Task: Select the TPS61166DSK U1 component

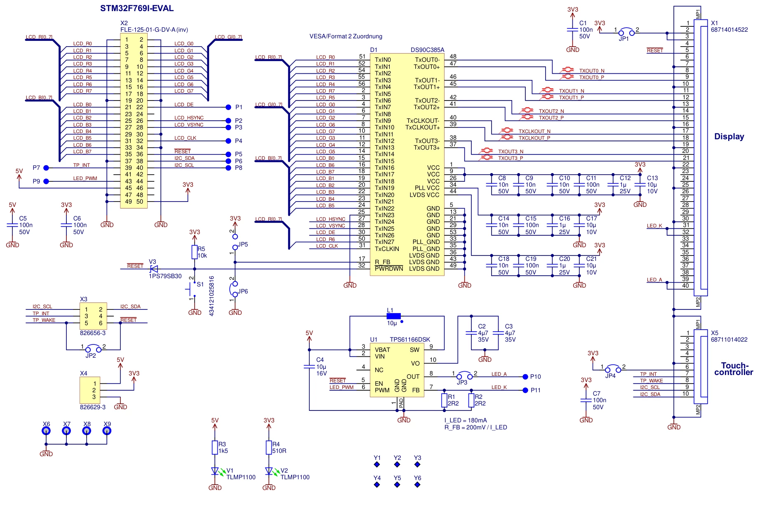Action: click(397, 370)
